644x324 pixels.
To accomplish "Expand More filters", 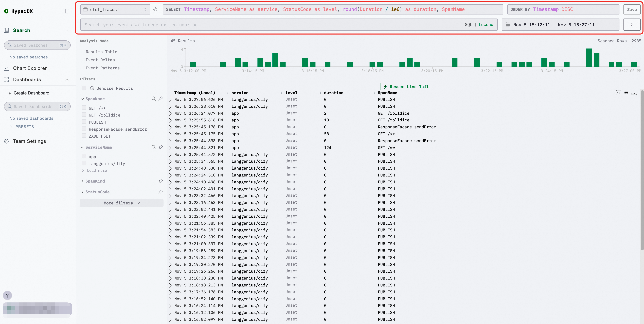I will coord(121,203).
